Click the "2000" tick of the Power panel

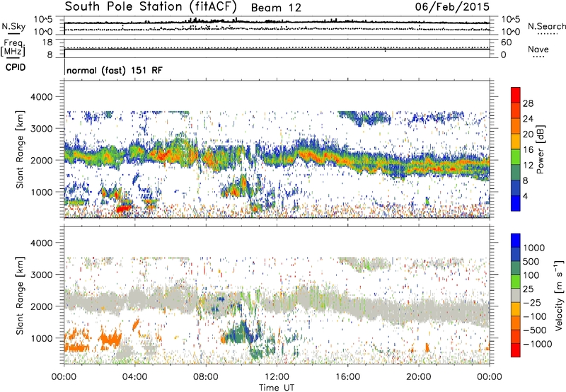[x=41, y=160]
